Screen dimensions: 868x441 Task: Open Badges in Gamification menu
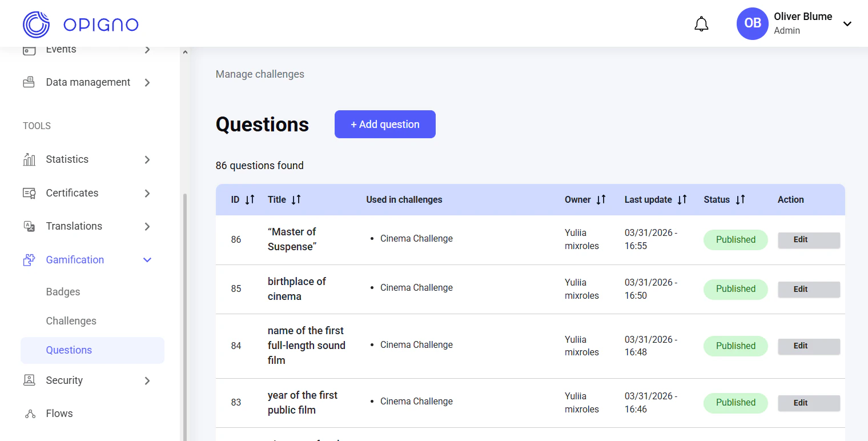[63, 292]
